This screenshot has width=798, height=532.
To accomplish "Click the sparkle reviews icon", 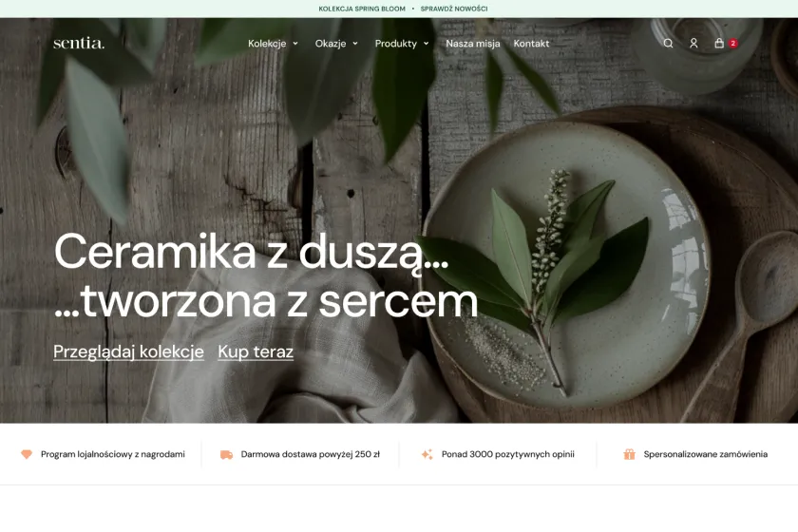I will tap(427, 454).
